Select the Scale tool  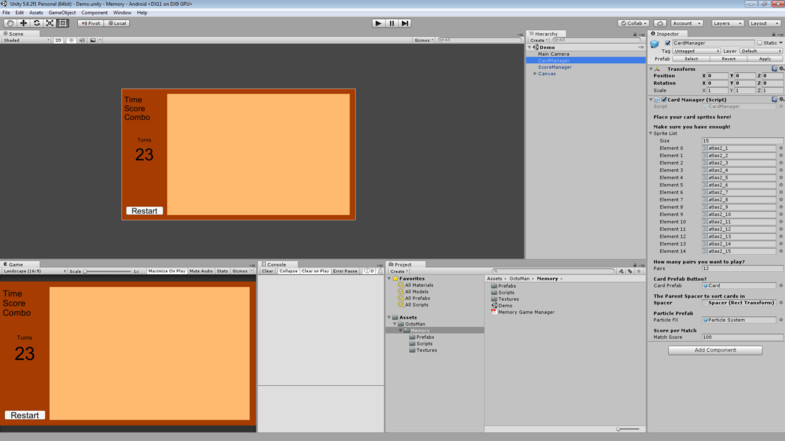(50, 23)
